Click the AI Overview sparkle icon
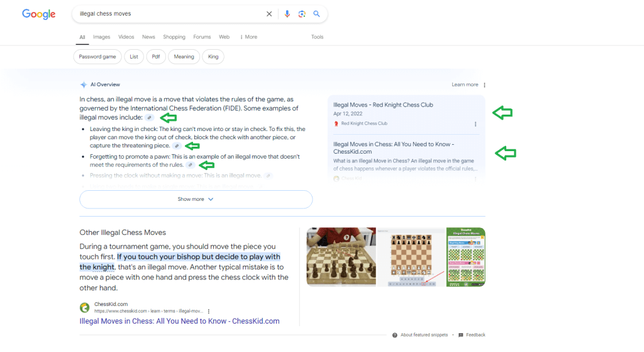The height and width of the screenshot is (352, 644). (x=84, y=85)
